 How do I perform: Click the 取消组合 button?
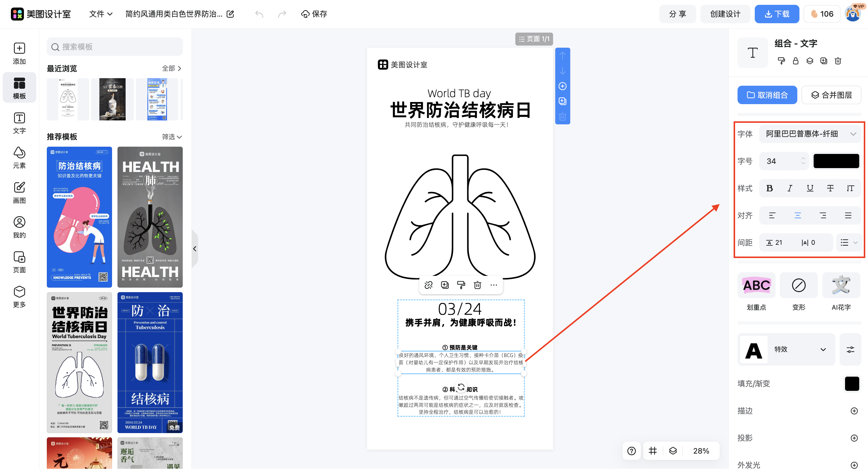(x=767, y=95)
